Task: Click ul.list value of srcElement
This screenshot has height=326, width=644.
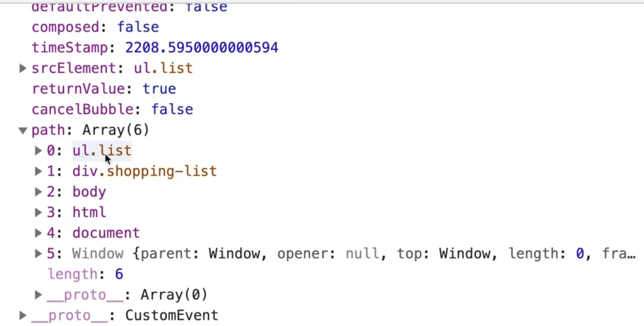Action: (163, 68)
